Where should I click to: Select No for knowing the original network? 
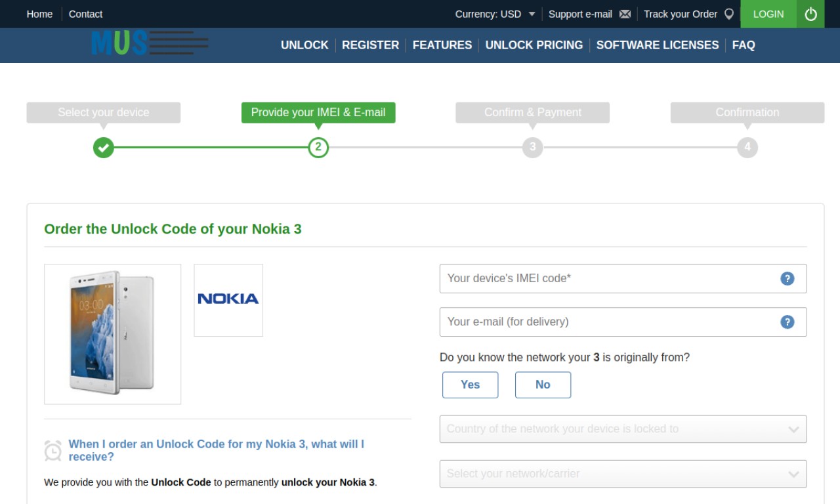click(x=543, y=385)
